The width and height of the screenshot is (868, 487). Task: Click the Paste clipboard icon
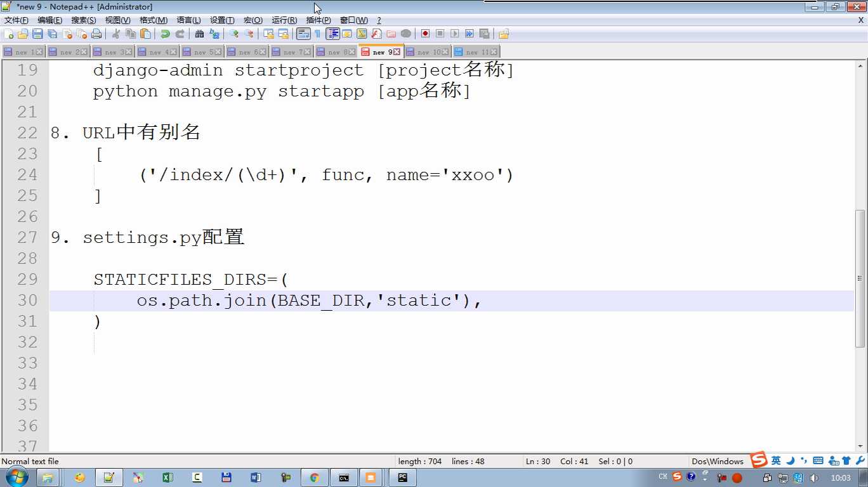tap(145, 34)
